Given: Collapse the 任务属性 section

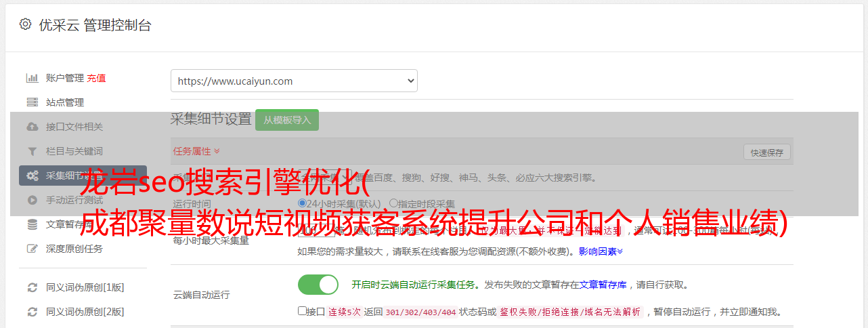Looking at the screenshot, I should click(196, 151).
